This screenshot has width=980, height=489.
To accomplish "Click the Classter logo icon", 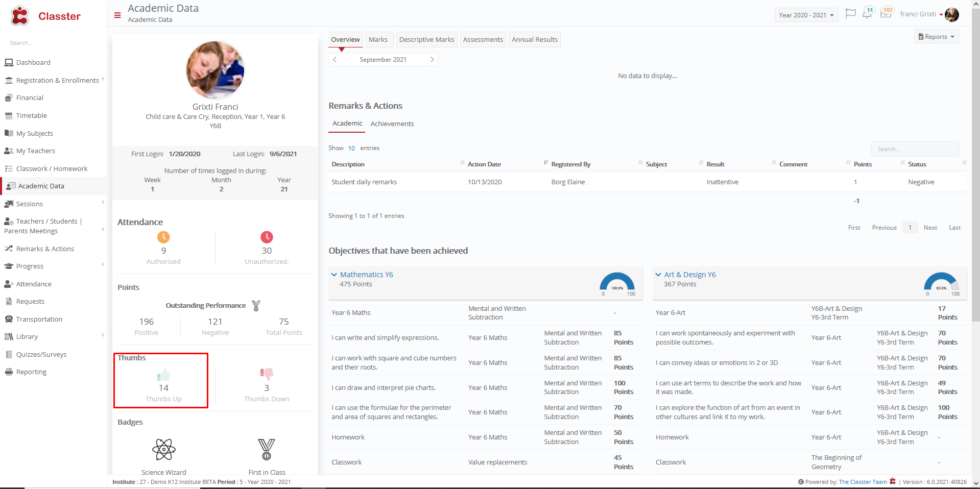I will coord(20,16).
